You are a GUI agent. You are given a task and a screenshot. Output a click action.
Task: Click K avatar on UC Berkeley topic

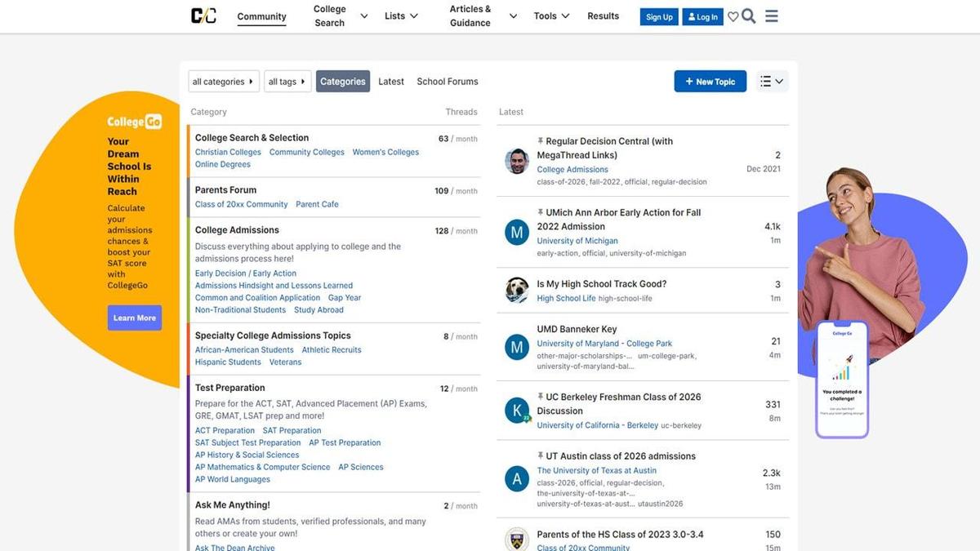(517, 410)
